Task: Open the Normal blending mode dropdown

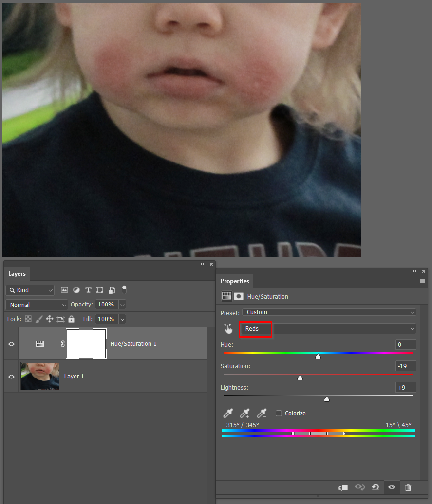Action: 36,304
